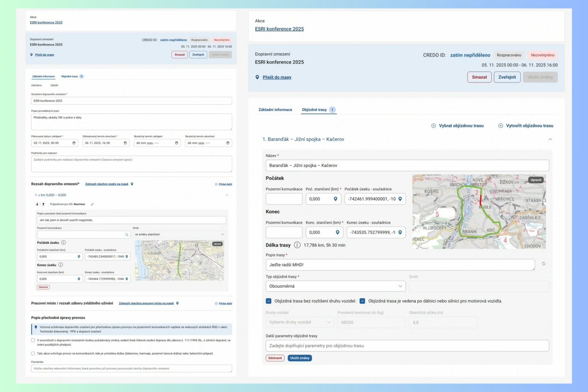
Task: Click the Zveřejnit button
Action: click(507, 77)
